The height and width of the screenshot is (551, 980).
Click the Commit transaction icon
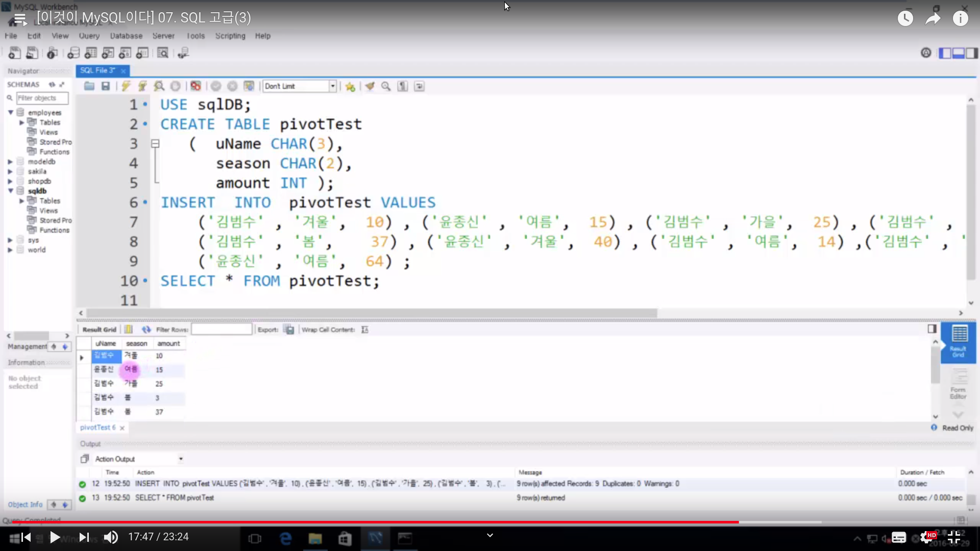(216, 86)
